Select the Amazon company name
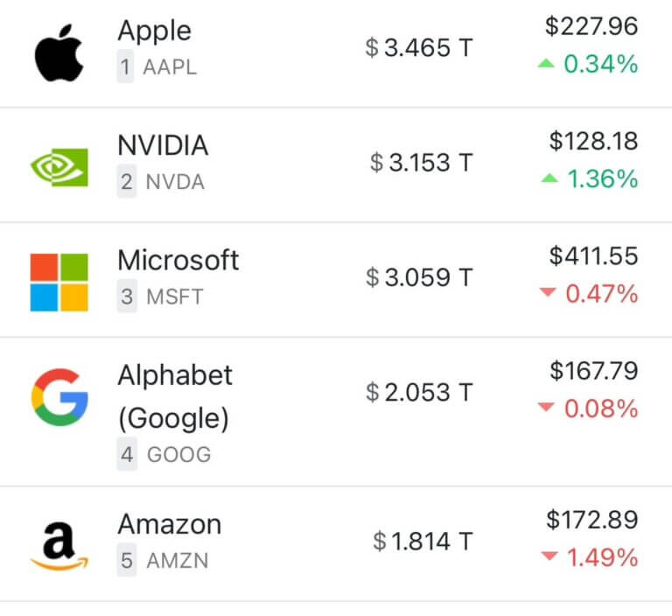Viewport: 672px width, 616px height. (x=169, y=524)
